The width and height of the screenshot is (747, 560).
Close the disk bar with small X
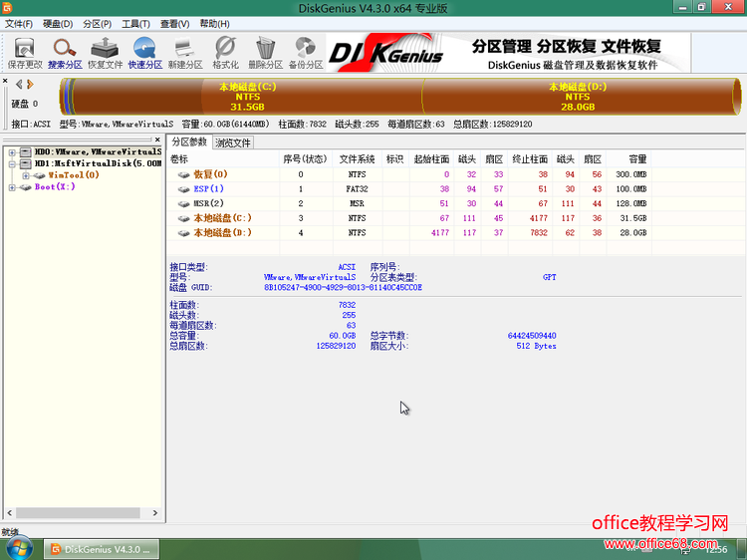click(x=5, y=81)
